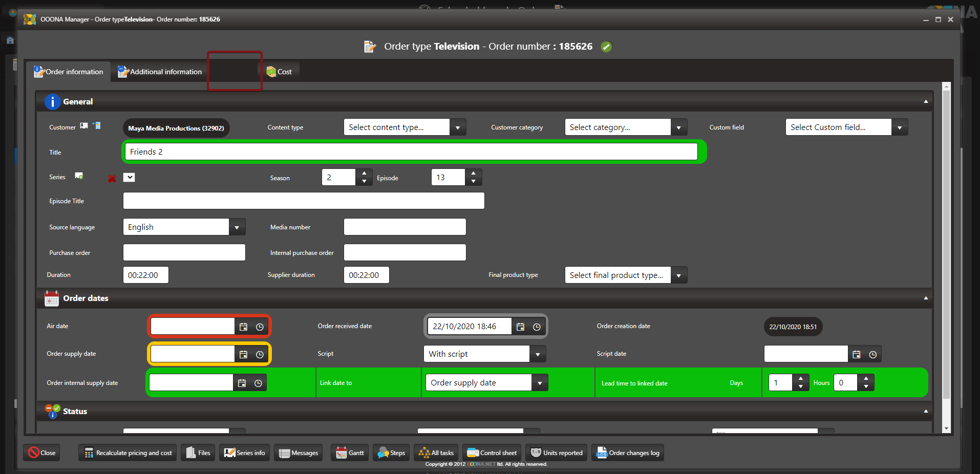Click the calendar icon for Air date
The height and width of the screenshot is (474, 980).
click(x=243, y=327)
